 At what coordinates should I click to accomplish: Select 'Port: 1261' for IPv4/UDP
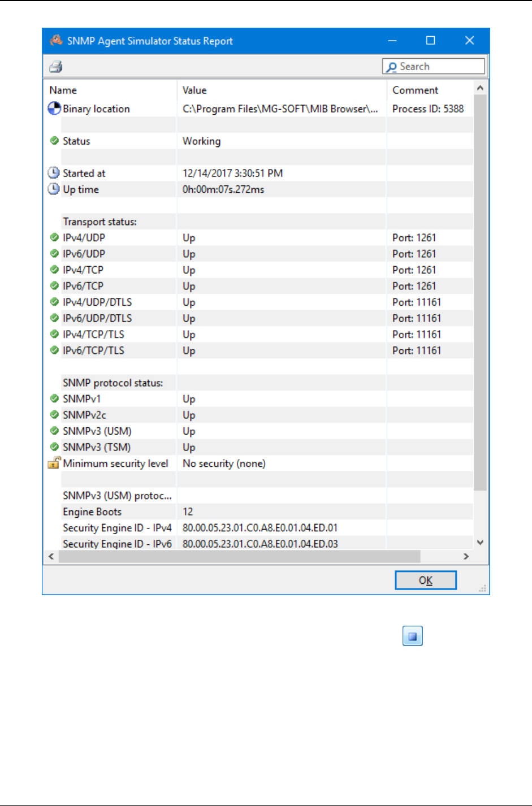(414, 238)
